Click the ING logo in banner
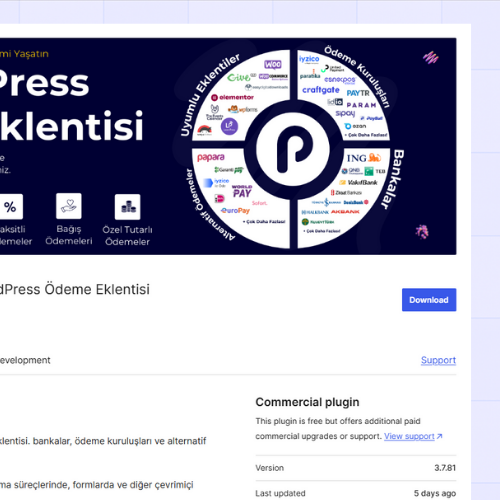 click(x=364, y=158)
